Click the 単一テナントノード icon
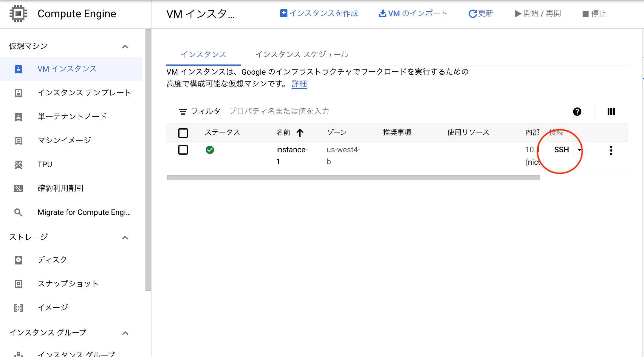The height and width of the screenshot is (357, 644). click(x=18, y=117)
